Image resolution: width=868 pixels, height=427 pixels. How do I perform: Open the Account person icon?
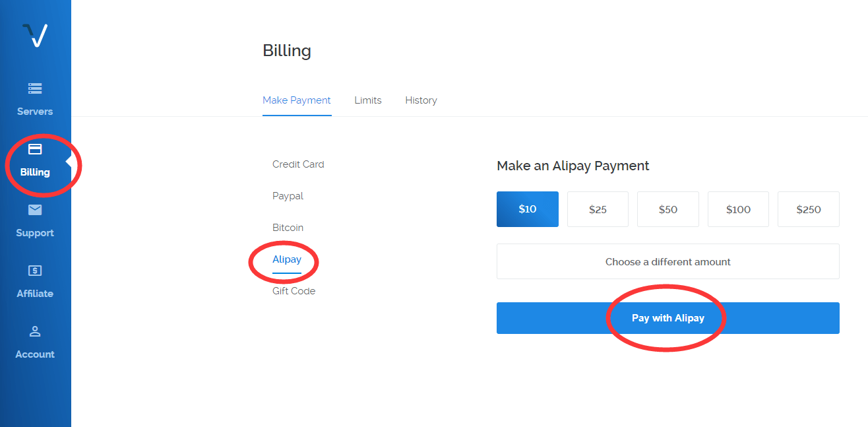pos(35,331)
